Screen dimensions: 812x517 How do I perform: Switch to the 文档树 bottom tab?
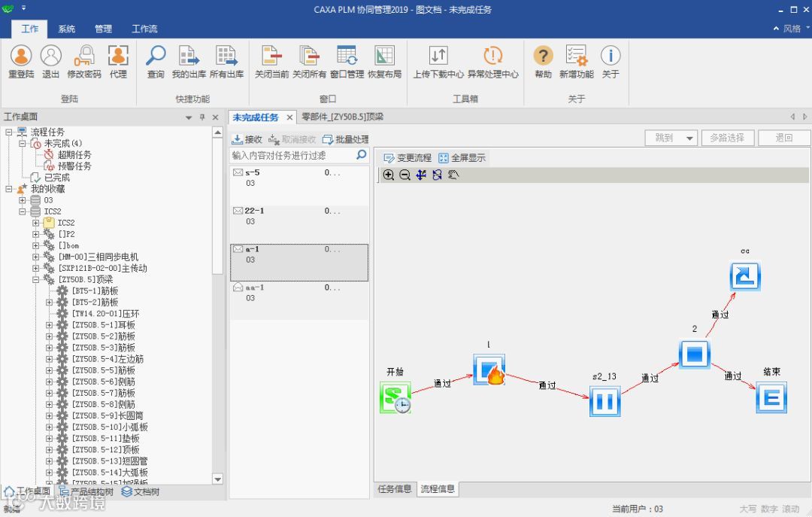(141, 491)
